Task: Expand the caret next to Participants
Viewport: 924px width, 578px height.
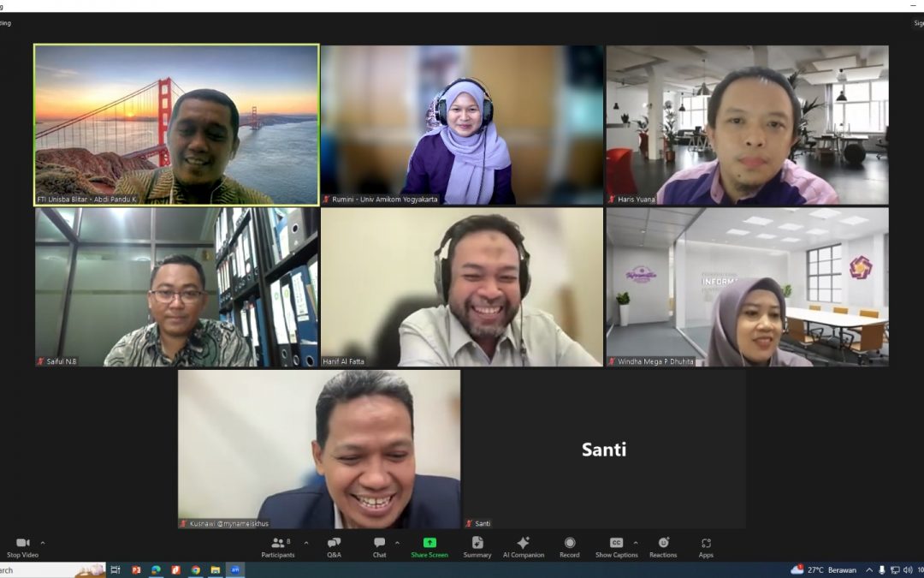Action: (x=306, y=543)
